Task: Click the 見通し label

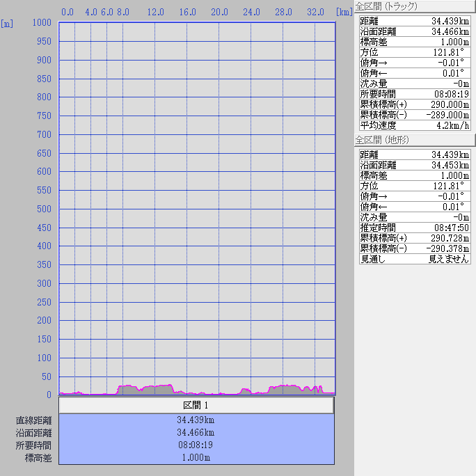Action: (373, 259)
